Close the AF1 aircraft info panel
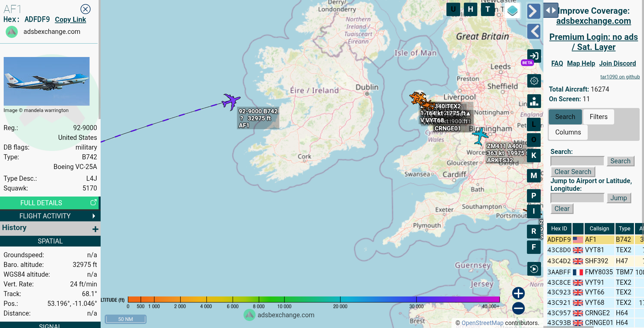 pos(86,9)
